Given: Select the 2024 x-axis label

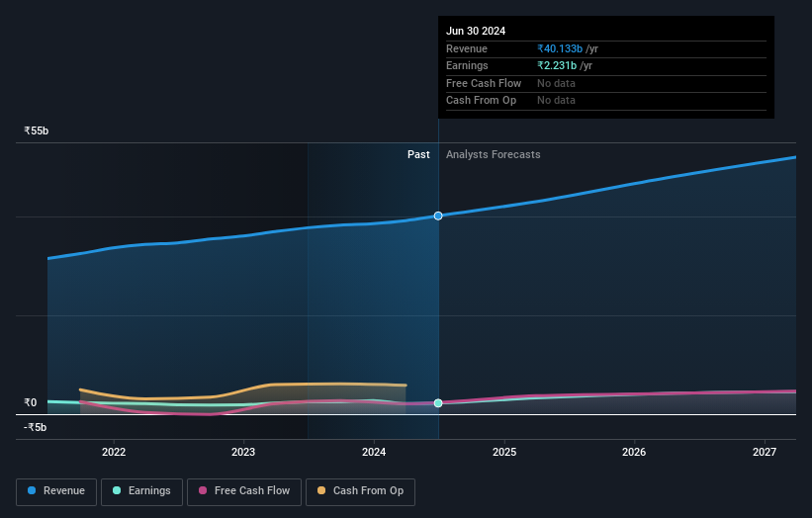Looking at the screenshot, I should point(374,453).
